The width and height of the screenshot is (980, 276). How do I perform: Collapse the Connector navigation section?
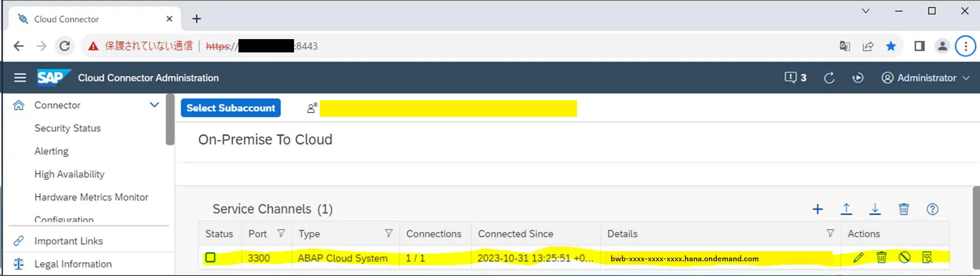[154, 105]
